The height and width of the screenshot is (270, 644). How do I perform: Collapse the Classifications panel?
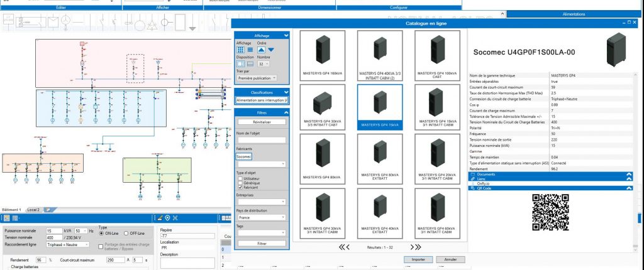(286, 92)
